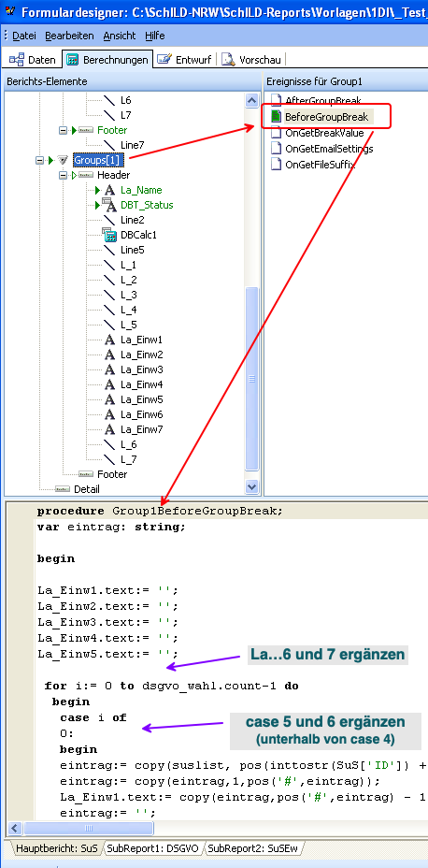Select the Line7 element
Screen dimensions: 428x868
(132, 145)
